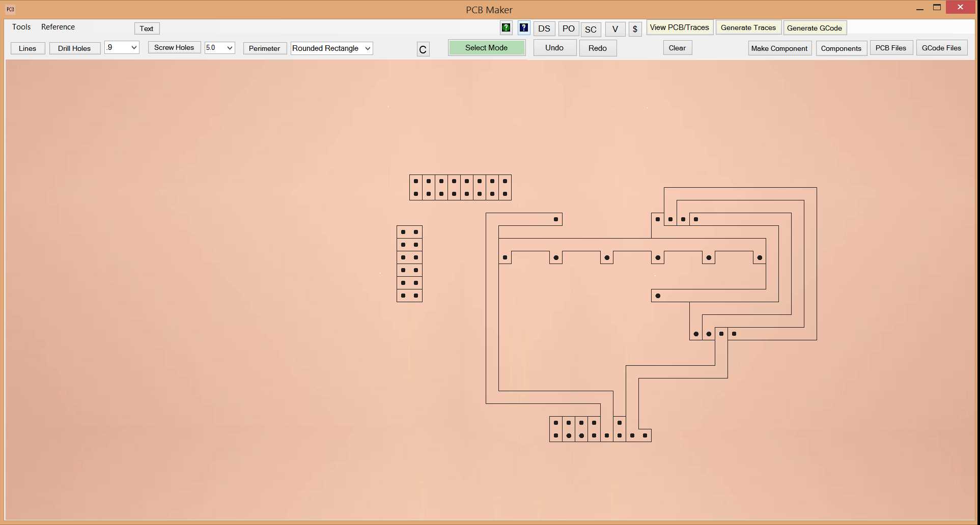Click the green question mark help icon
The height and width of the screenshot is (525, 980).
click(506, 28)
